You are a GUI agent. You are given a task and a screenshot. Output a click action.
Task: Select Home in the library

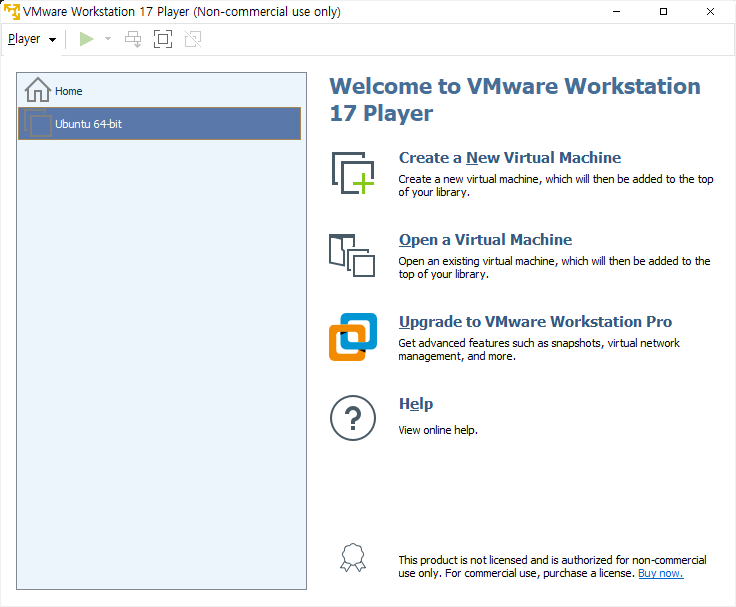point(159,90)
